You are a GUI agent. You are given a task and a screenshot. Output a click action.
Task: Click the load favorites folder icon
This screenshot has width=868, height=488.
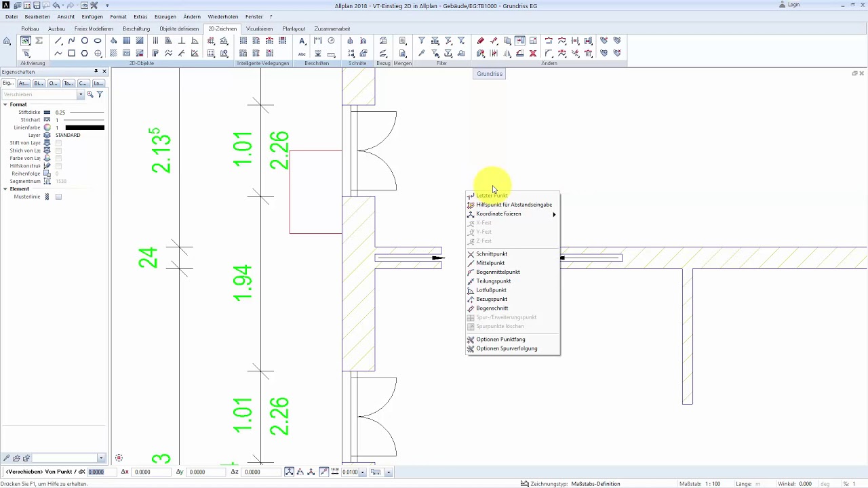pos(16,458)
